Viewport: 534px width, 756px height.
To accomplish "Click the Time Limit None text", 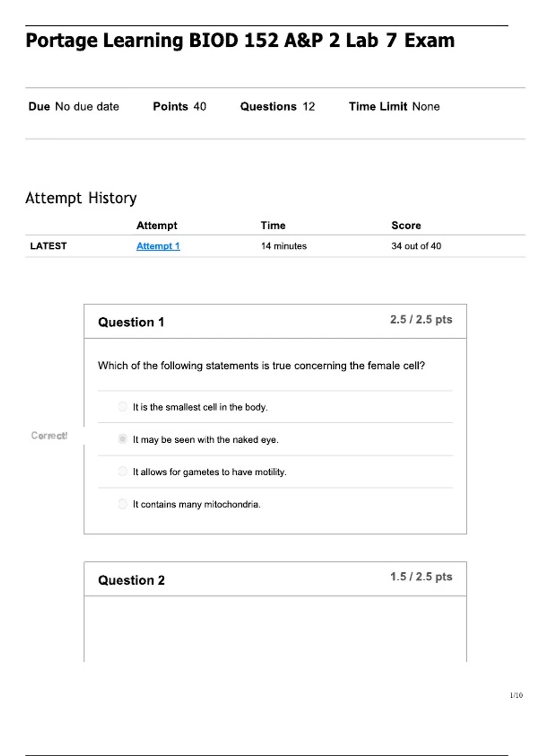I will coord(394,107).
